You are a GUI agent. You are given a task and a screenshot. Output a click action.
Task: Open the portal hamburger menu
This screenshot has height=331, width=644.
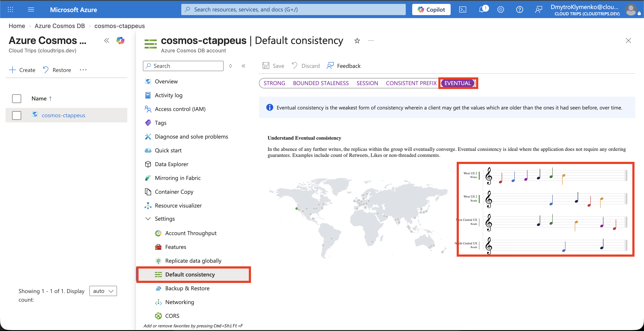click(x=31, y=9)
